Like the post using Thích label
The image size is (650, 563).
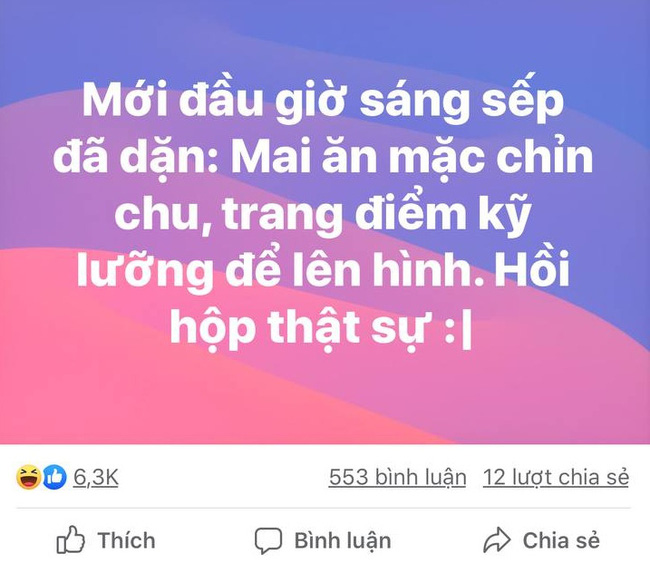126,541
